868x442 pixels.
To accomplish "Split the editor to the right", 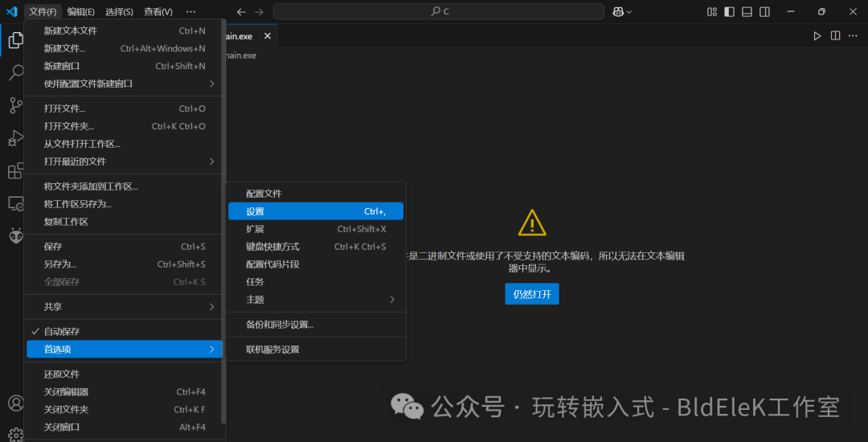I will tap(835, 36).
